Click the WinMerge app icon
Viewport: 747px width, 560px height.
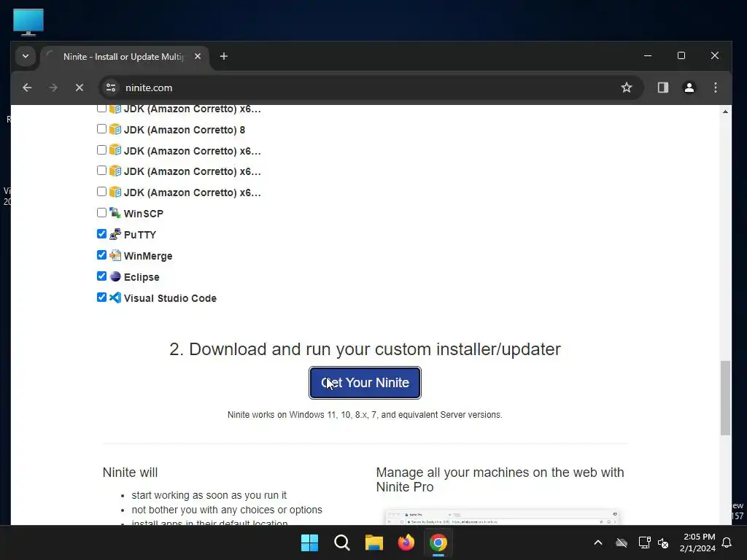pyautogui.click(x=115, y=255)
